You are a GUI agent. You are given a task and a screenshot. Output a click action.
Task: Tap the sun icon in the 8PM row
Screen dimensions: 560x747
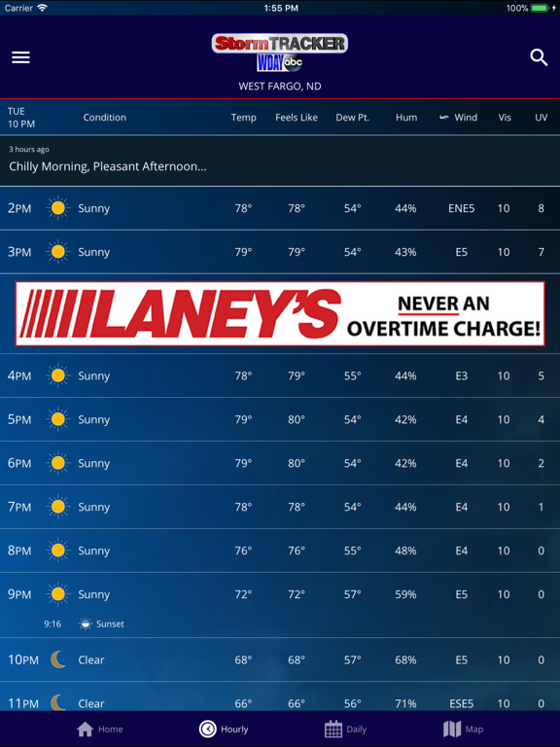[x=58, y=551]
